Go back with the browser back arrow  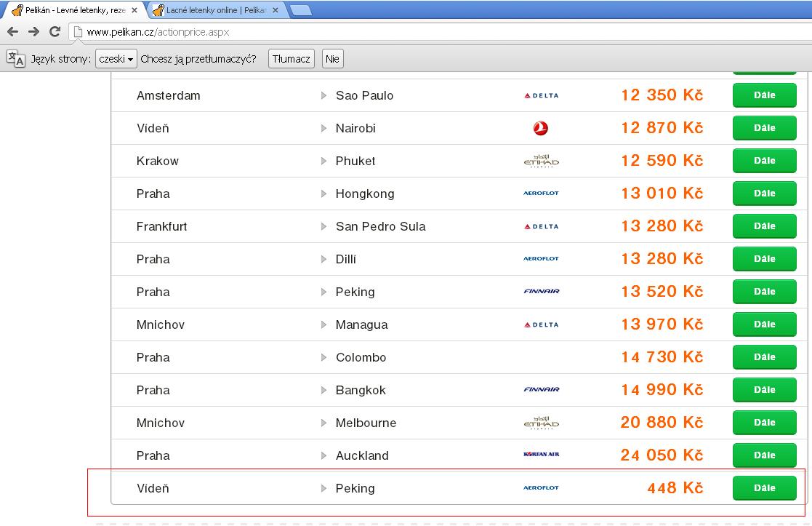coord(13,31)
